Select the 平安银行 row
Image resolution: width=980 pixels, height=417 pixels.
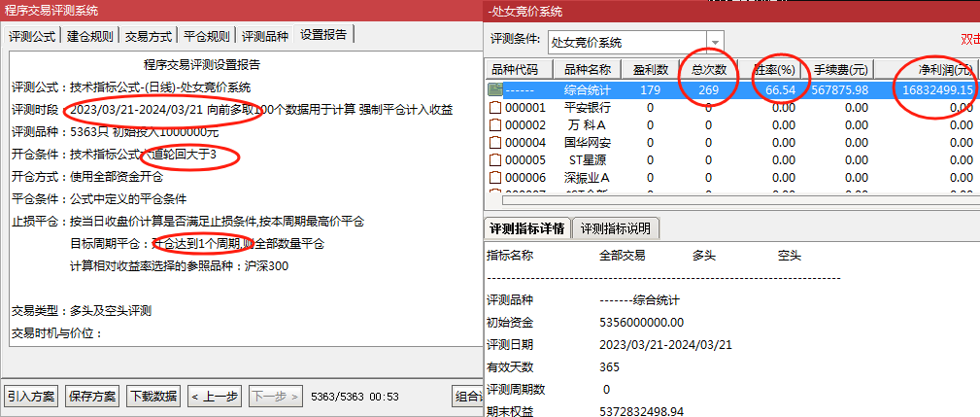click(x=732, y=108)
